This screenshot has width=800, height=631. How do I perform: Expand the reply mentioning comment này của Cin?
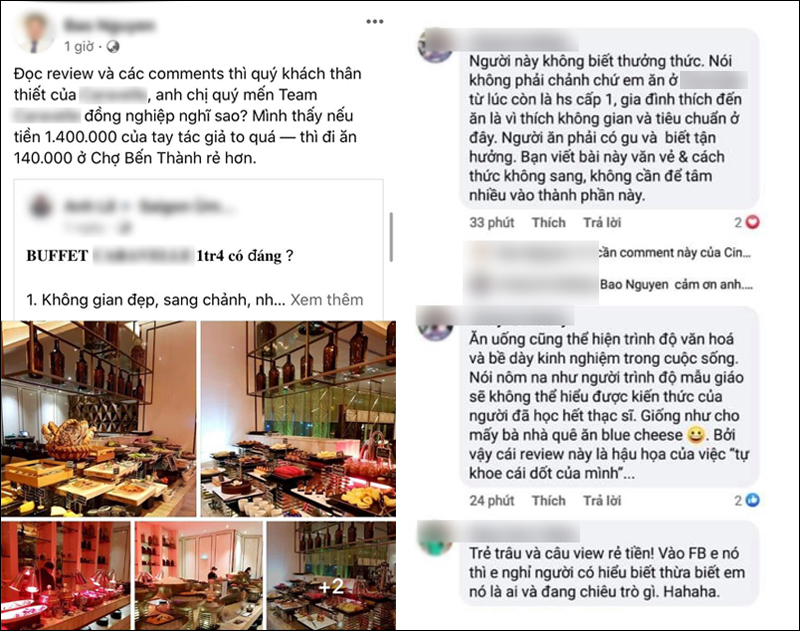pos(675,253)
